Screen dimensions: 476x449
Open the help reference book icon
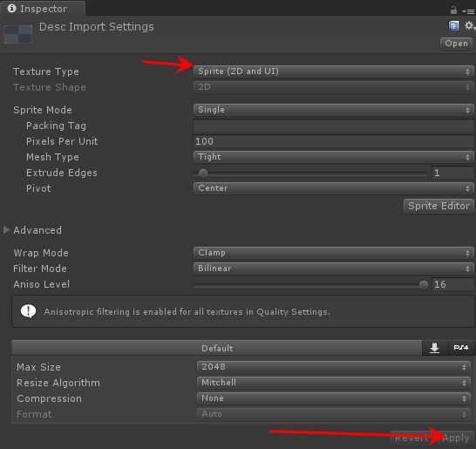tap(453, 26)
